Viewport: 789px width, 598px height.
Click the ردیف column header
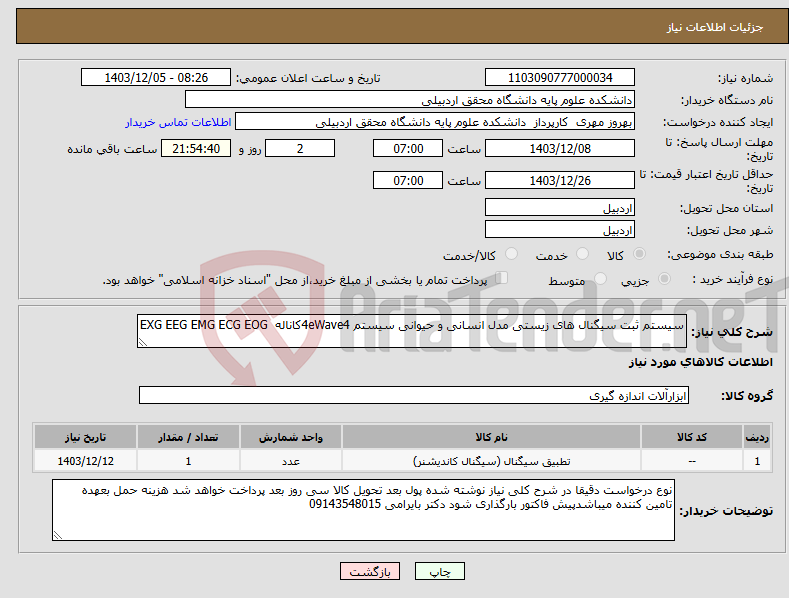[757, 437]
